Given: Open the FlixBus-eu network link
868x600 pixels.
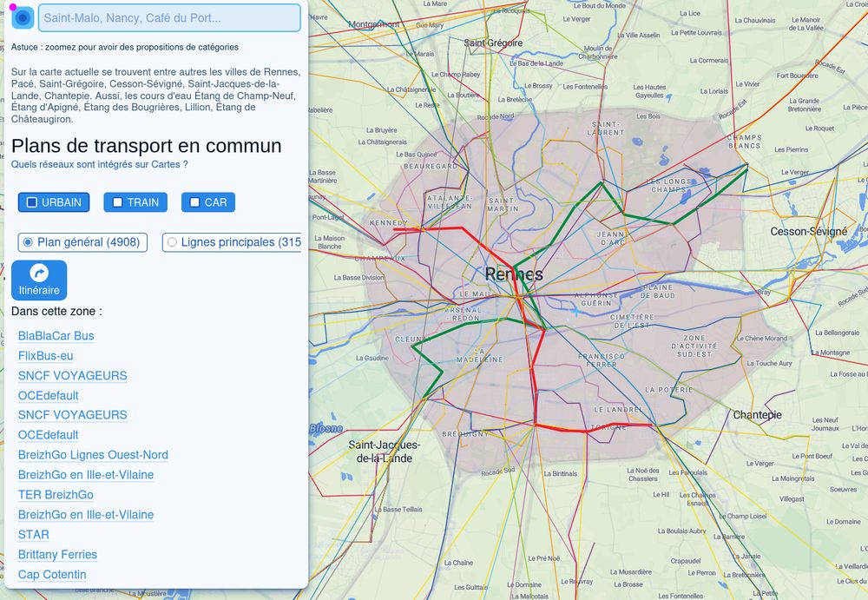Looking at the screenshot, I should click(45, 356).
